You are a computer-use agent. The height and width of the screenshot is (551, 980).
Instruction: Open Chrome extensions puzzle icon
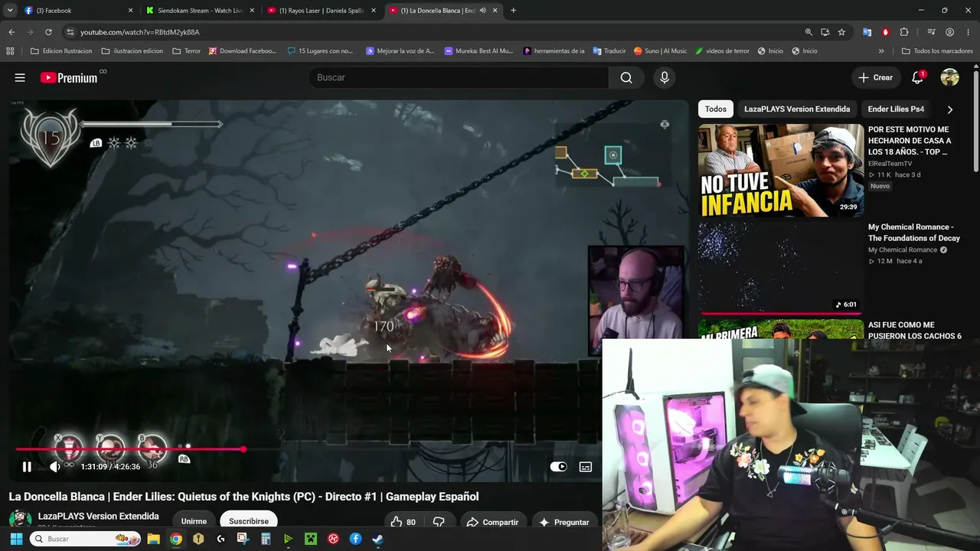click(904, 32)
